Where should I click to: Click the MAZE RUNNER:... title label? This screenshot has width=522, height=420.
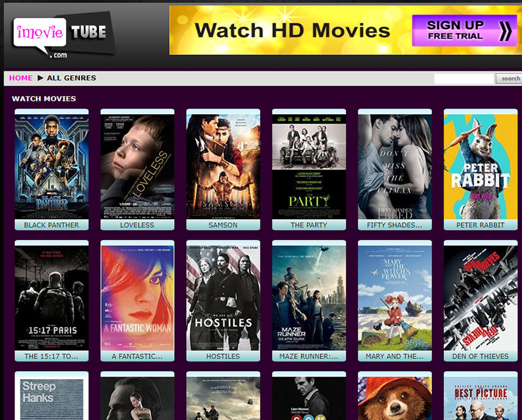point(309,356)
